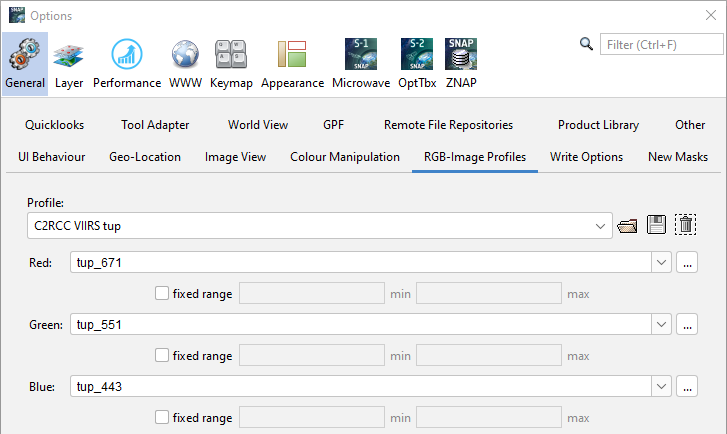
Task: Switch to the Colour Manipulation tab
Action: tap(344, 157)
